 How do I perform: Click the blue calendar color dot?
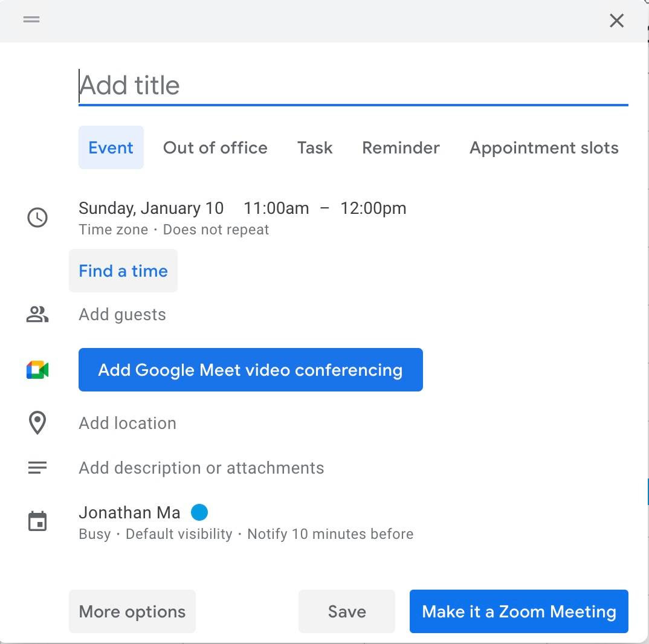pos(199,512)
